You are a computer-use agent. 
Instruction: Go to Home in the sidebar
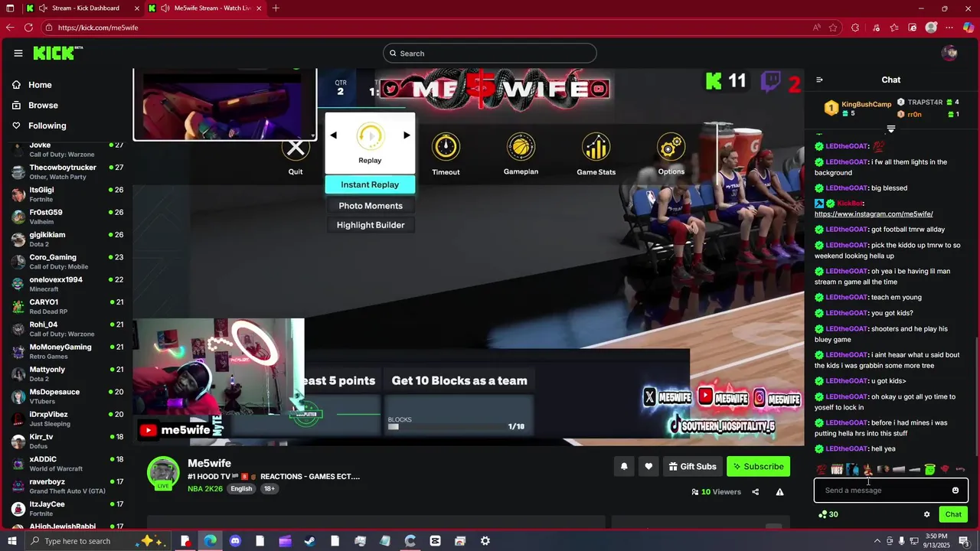click(x=40, y=85)
